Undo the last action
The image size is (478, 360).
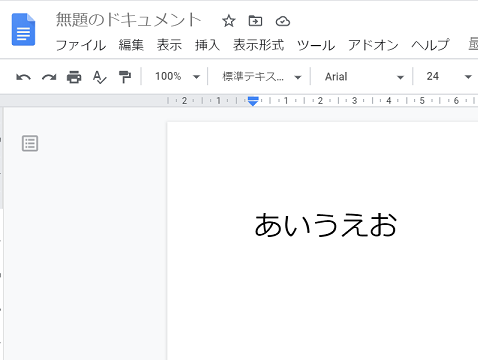click(23, 77)
